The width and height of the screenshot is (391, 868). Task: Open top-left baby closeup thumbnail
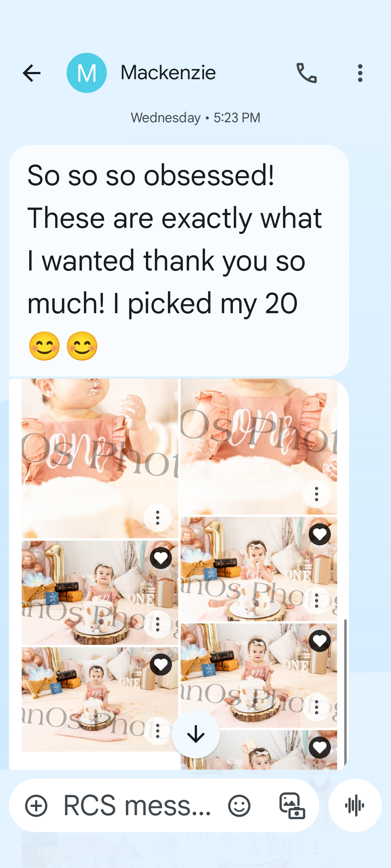pyautogui.click(x=100, y=459)
